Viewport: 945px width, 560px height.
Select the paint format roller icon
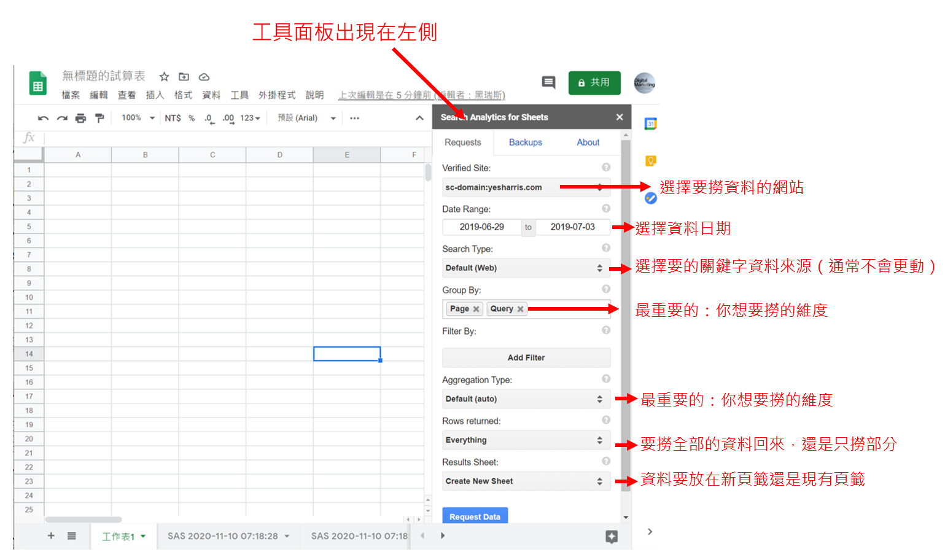click(99, 118)
